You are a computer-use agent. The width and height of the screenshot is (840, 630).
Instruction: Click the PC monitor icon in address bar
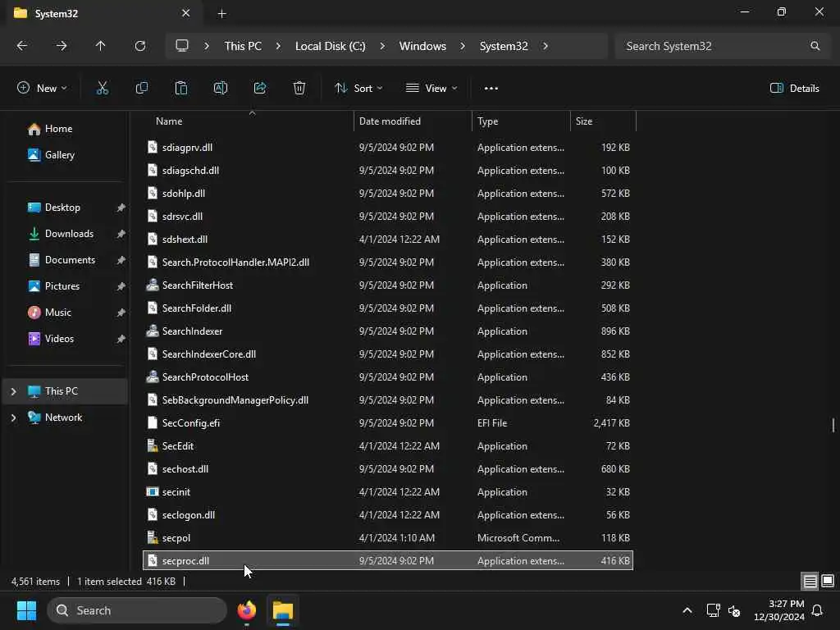click(182, 46)
